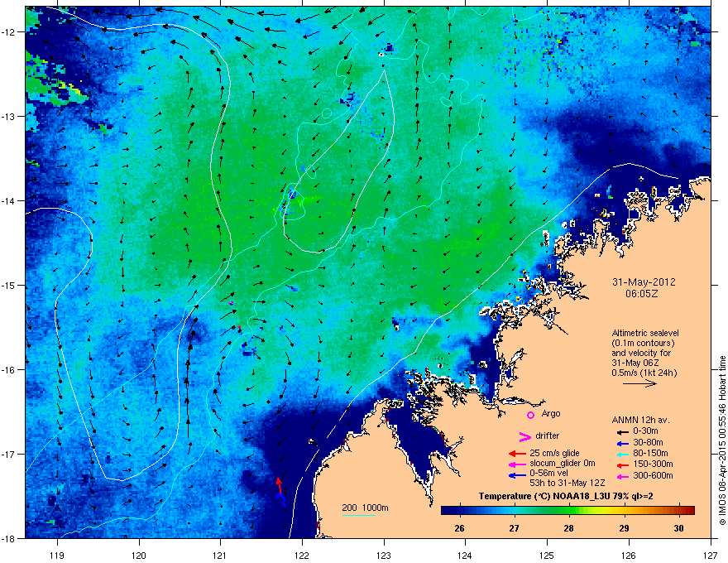Click the colorbar tick label '28'
The width and height of the screenshot is (728, 563).
(569, 528)
